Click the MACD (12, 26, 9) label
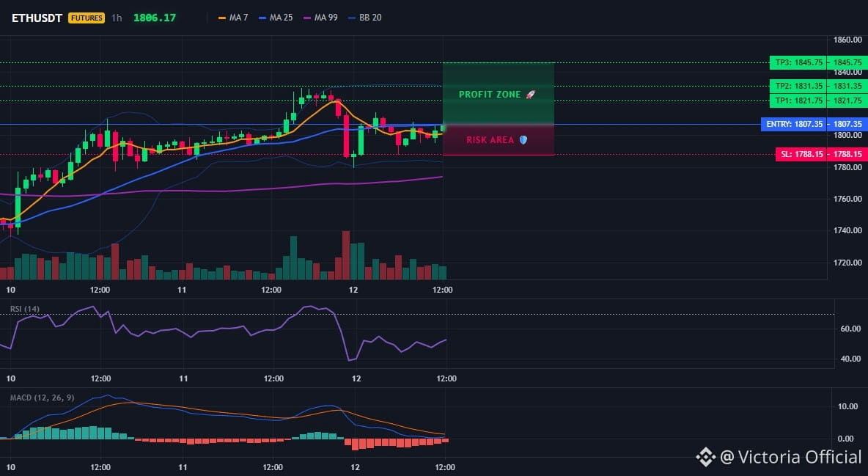The image size is (868, 476). tap(42, 398)
